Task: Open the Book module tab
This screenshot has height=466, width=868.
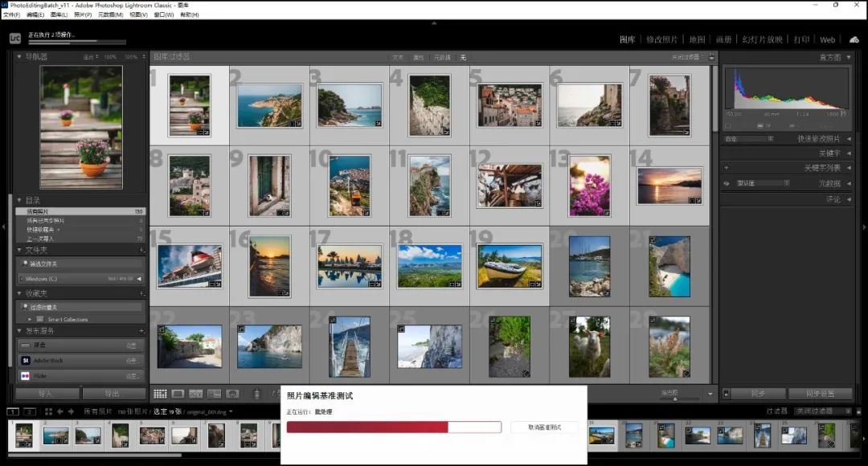Action: click(723, 39)
